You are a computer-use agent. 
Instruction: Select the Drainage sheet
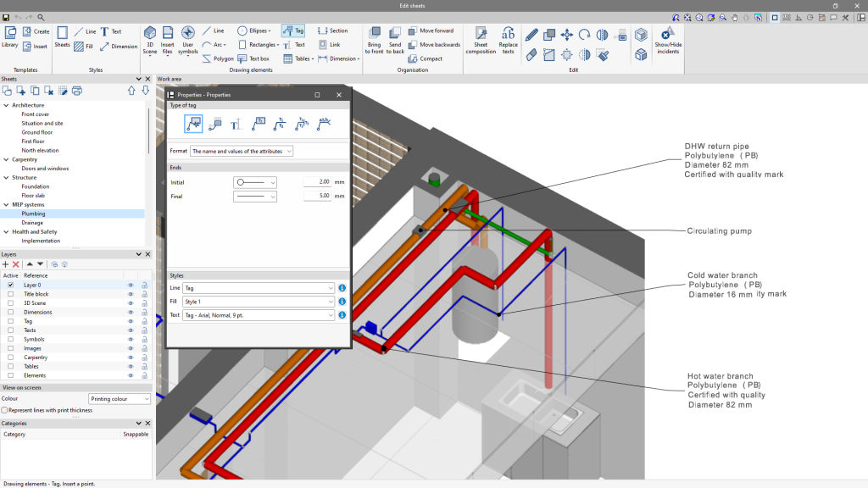click(x=32, y=223)
